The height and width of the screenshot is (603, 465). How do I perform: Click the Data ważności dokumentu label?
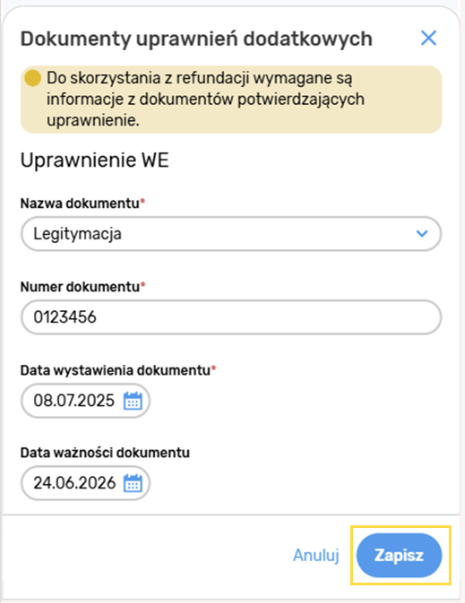(105, 453)
